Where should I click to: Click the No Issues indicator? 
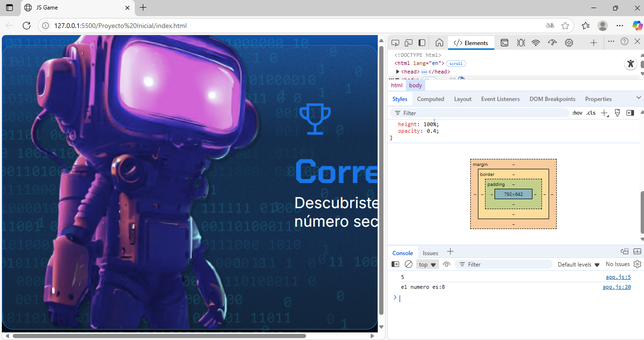(x=617, y=264)
